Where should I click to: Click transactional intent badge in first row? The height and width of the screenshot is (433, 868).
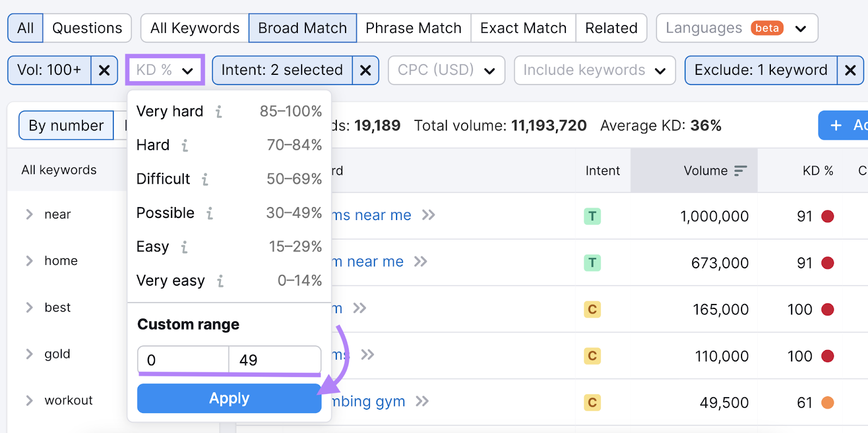(x=592, y=217)
